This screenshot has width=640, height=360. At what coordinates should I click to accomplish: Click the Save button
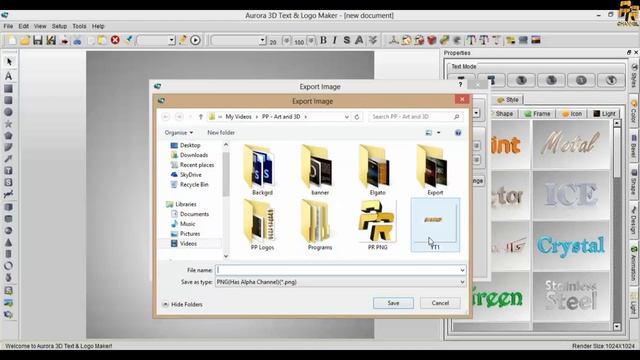coord(393,303)
